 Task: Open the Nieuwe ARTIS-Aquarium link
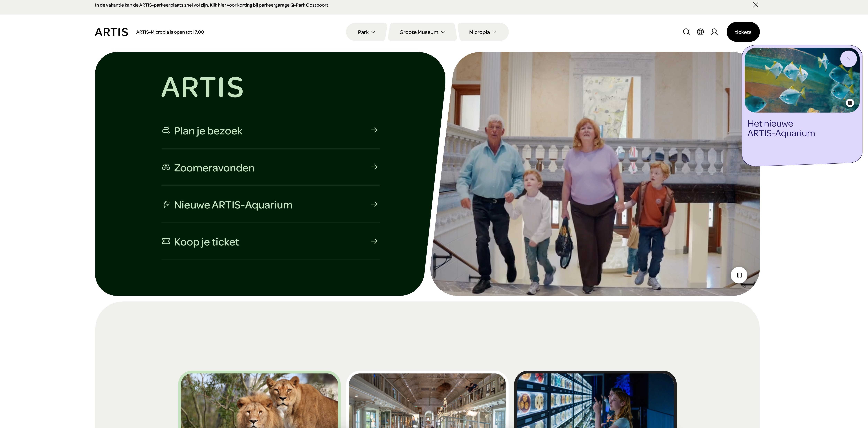tap(271, 204)
